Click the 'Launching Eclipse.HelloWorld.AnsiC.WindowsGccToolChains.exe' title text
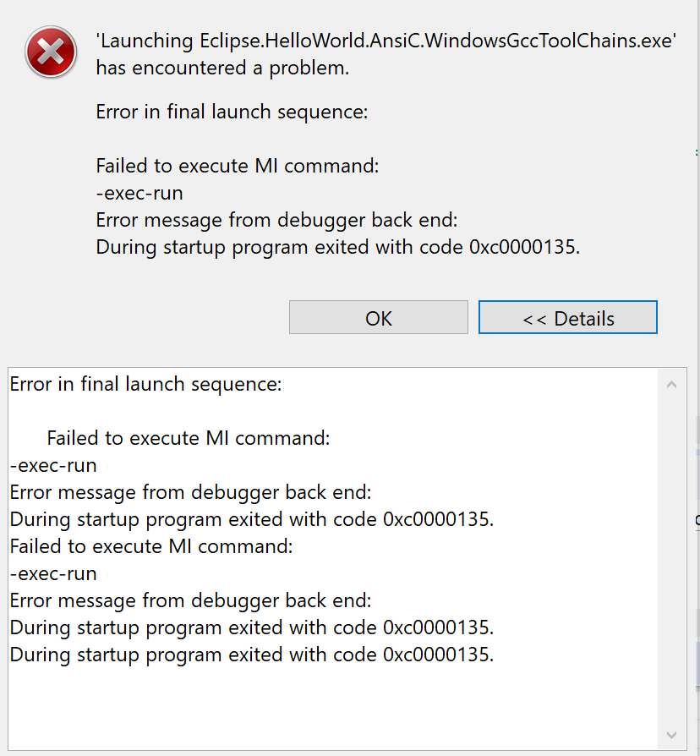The width and height of the screenshot is (700, 756). tap(386, 41)
